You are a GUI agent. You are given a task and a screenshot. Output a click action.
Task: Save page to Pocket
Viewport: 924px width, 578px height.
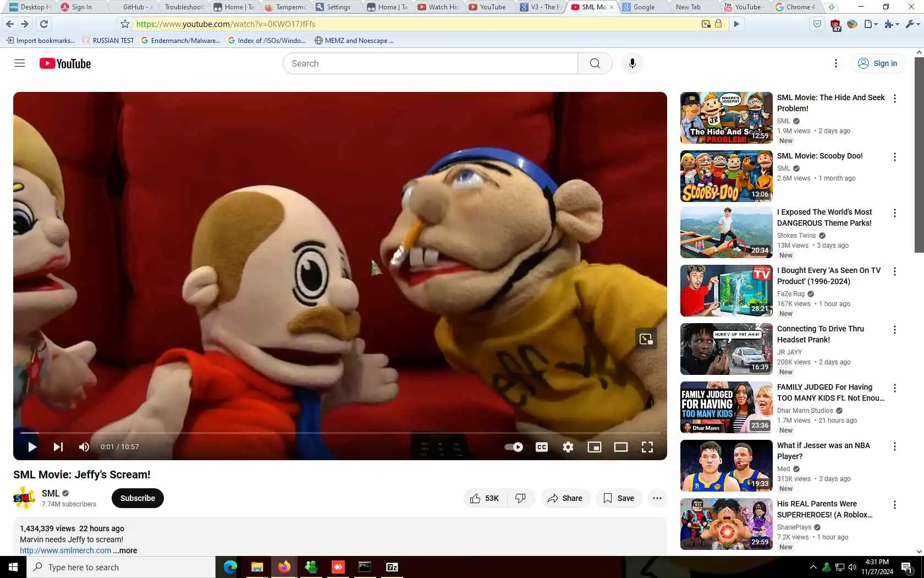point(817,24)
